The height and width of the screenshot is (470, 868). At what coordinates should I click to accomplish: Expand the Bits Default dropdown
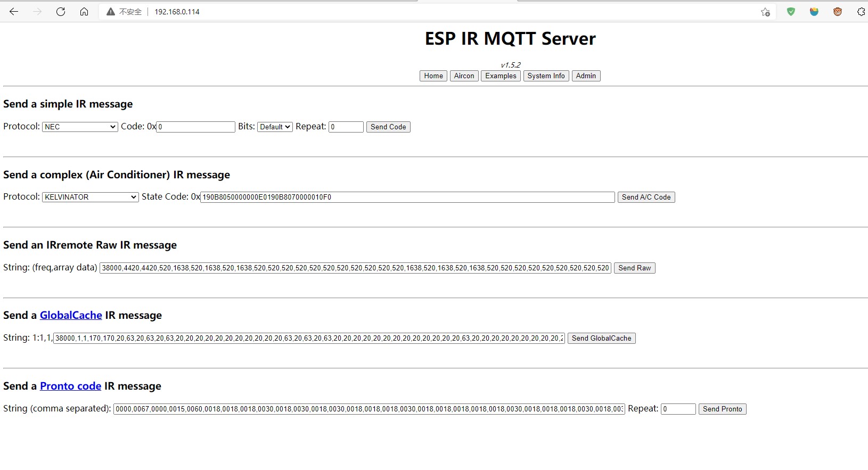tap(275, 127)
